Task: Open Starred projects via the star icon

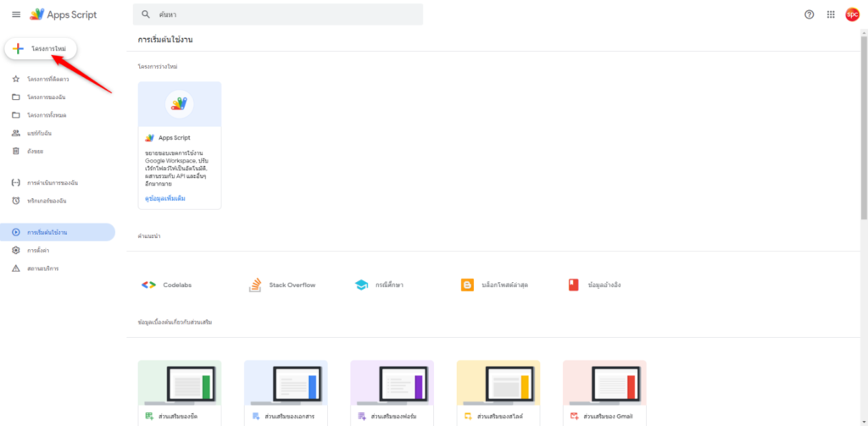Action: [16, 79]
